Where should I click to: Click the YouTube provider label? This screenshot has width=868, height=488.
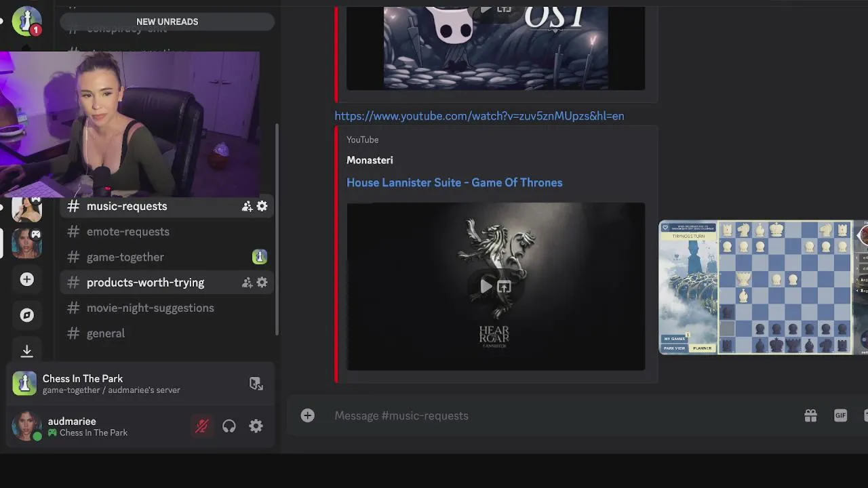(x=363, y=140)
